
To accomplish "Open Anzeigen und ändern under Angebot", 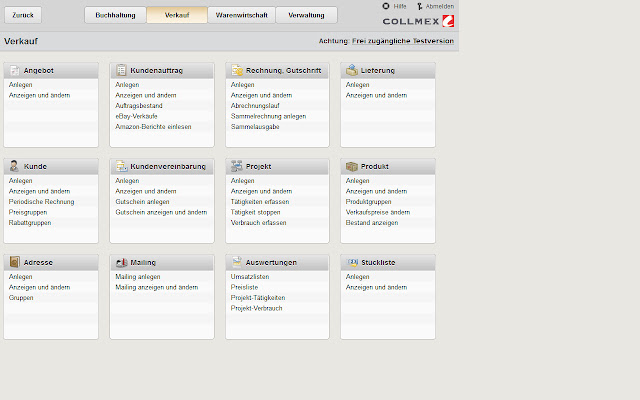I will tap(39, 95).
